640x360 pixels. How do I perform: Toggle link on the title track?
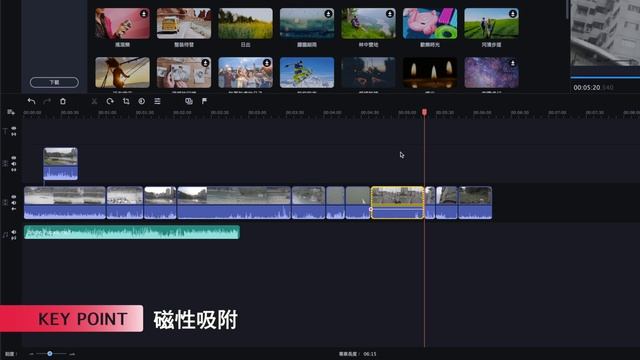tap(14, 134)
